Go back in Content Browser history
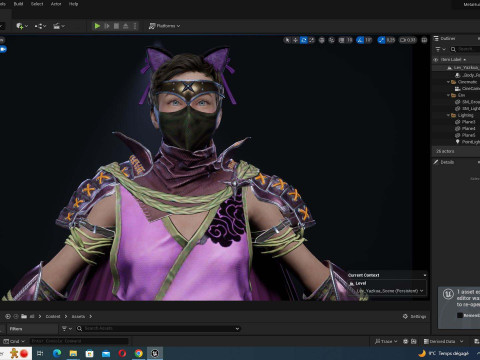The image size is (480, 360). coord(7,316)
